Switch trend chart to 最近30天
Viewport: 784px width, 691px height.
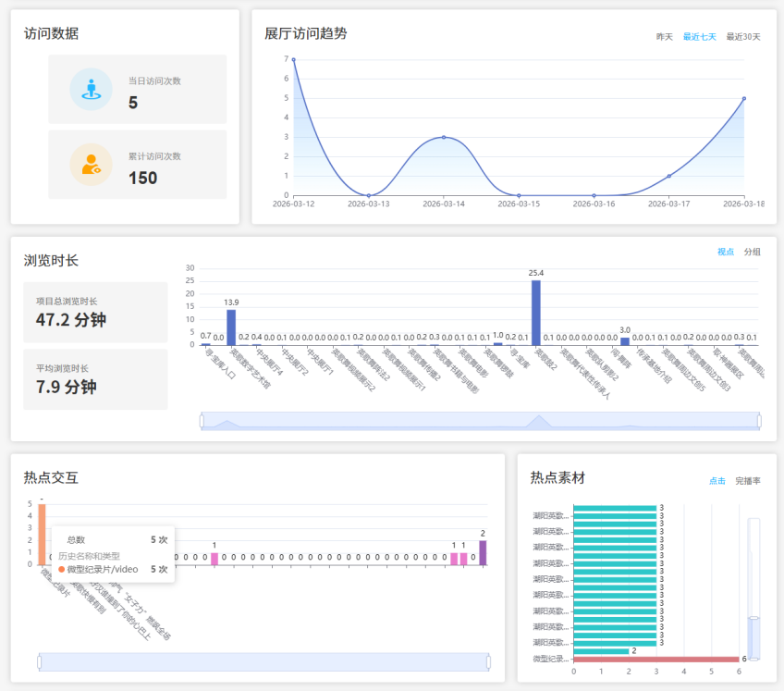[x=743, y=37]
